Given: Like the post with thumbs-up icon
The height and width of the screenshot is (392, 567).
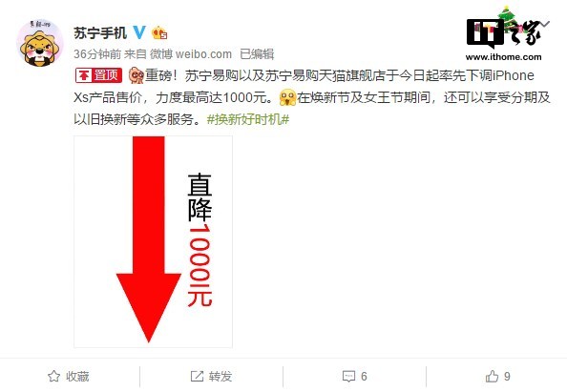Looking at the screenshot, I should pyautogui.click(x=492, y=376).
